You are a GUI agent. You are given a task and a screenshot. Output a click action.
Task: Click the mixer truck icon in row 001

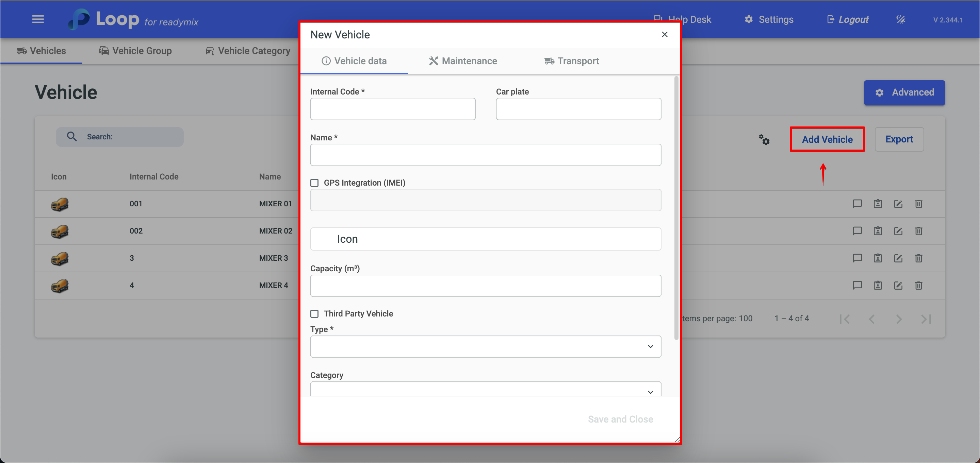60,204
